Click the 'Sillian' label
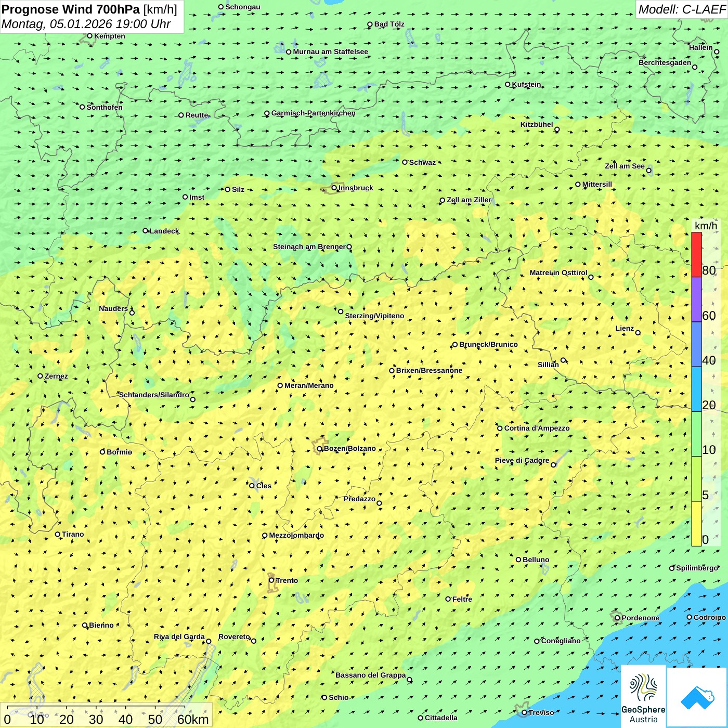728x728 pixels. 548,365
